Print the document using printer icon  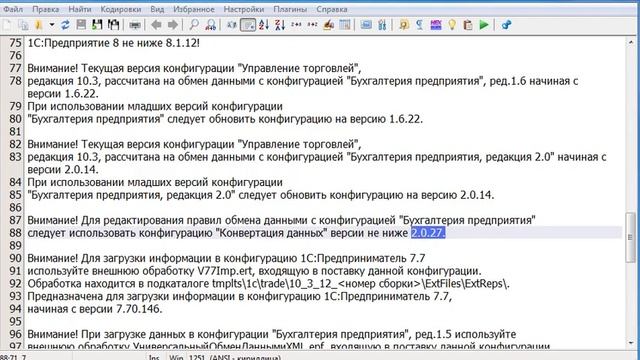click(x=135, y=25)
